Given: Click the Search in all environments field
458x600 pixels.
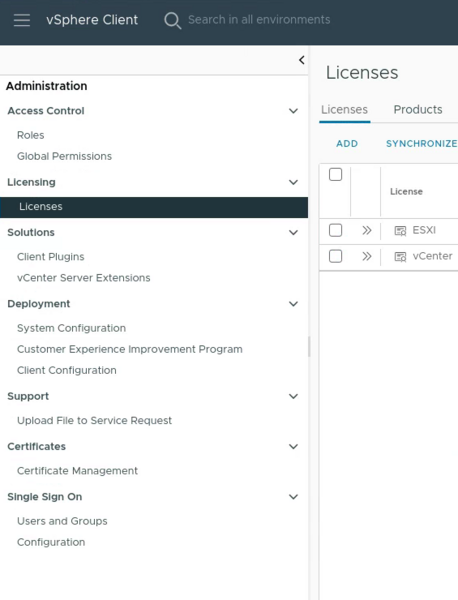Looking at the screenshot, I should coord(259,20).
